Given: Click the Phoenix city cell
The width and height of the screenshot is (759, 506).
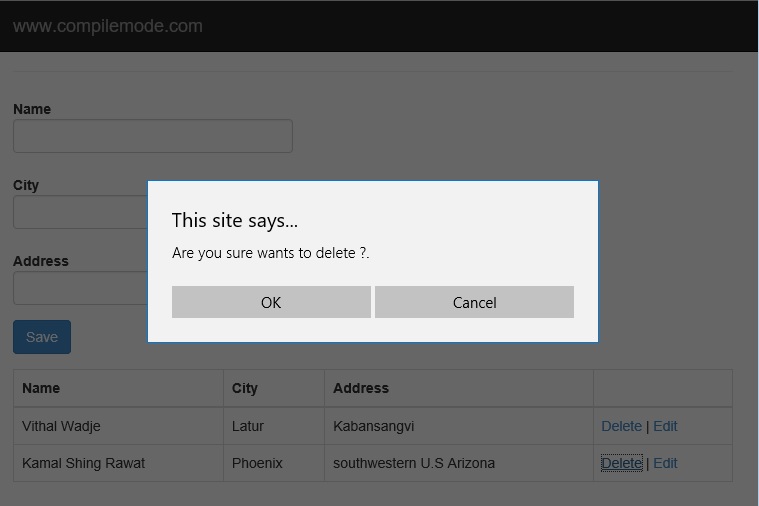Looking at the screenshot, I should pos(257,463).
